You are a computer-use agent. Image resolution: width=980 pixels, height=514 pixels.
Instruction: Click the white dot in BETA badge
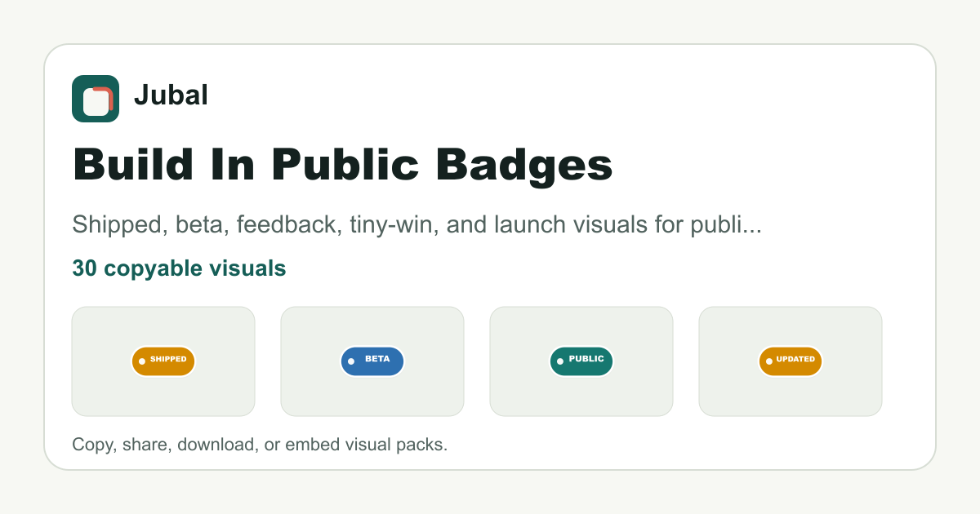351,361
